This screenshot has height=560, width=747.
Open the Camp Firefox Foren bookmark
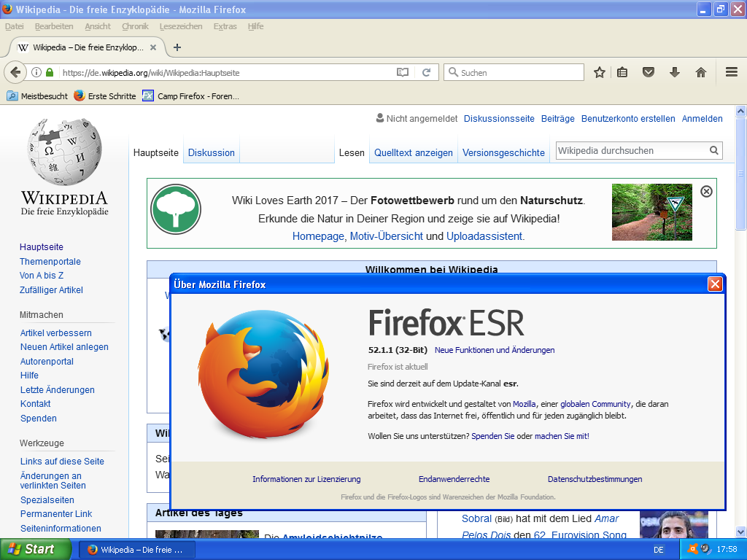click(191, 96)
